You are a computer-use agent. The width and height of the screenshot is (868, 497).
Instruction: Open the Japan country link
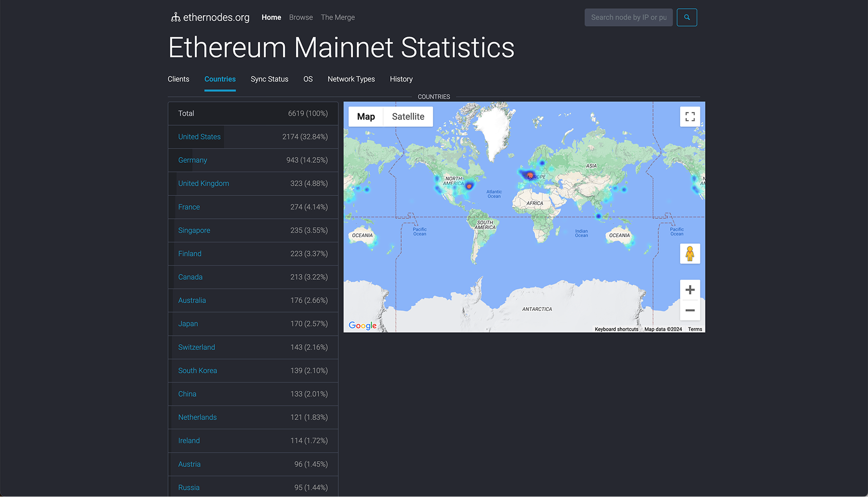click(x=188, y=324)
